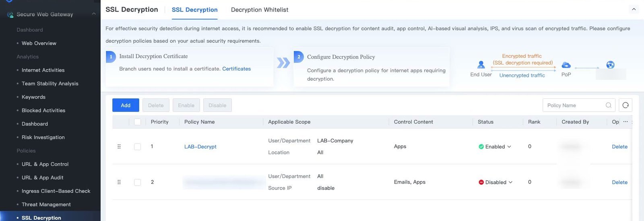The width and height of the screenshot is (644, 221).
Task: Switch to the SSL Decryption tab
Action: click(x=195, y=10)
